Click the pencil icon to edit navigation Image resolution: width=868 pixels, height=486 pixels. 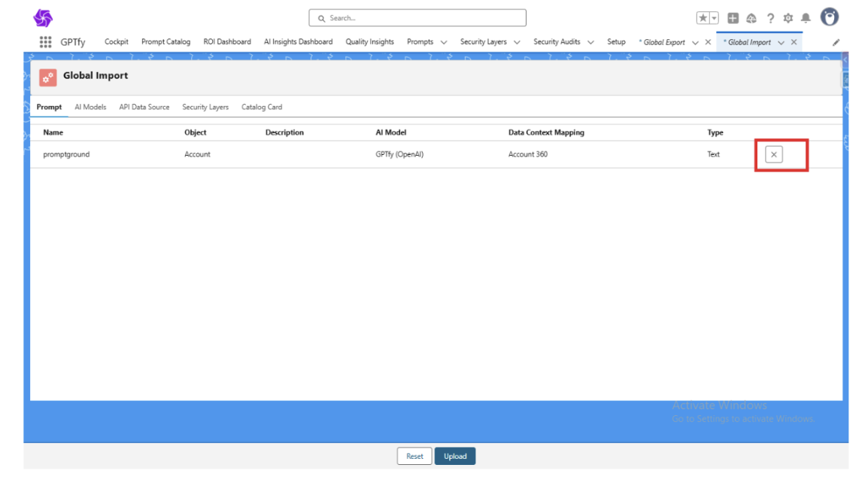[836, 43]
